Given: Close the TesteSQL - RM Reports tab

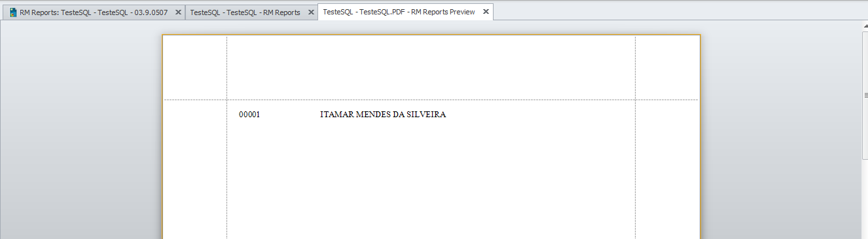Looking at the screenshot, I should tap(311, 12).
